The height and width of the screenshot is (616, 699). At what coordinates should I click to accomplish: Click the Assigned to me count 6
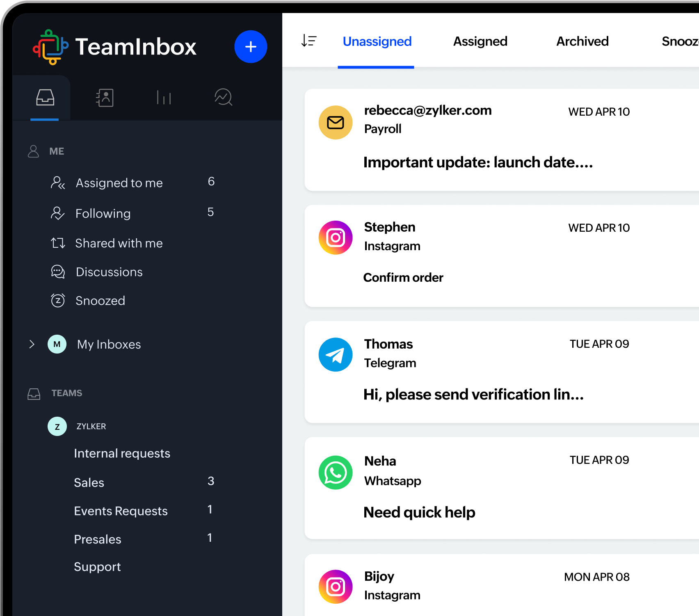[211, 181]
